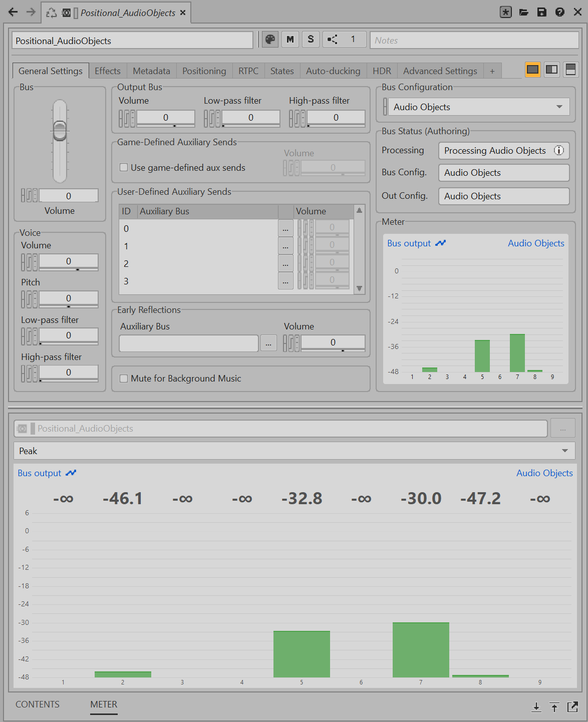Viewport: 588px width, 722px height.
Task: Switch to the CONTENTS view
Action: pyautogui.click(x=38, y=704)
